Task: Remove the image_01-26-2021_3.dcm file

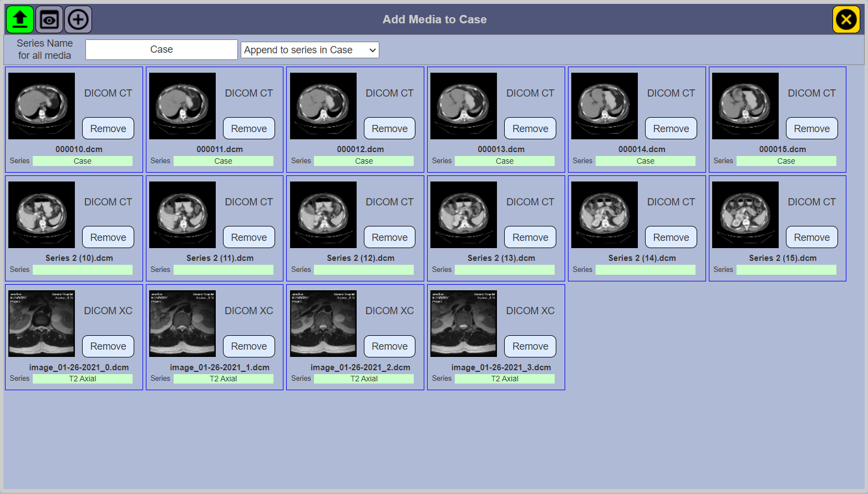Action: click(x=530, y=346)
